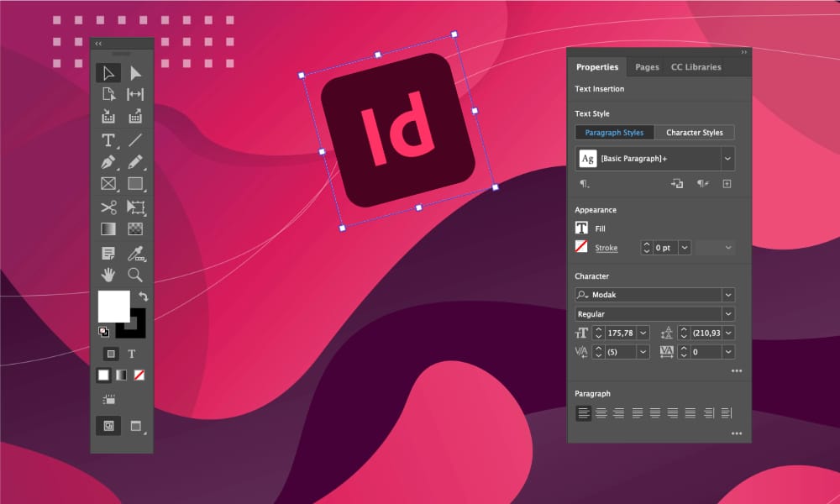Create new paragraph style plus icon
840x504 pixels.
(727, 184)
